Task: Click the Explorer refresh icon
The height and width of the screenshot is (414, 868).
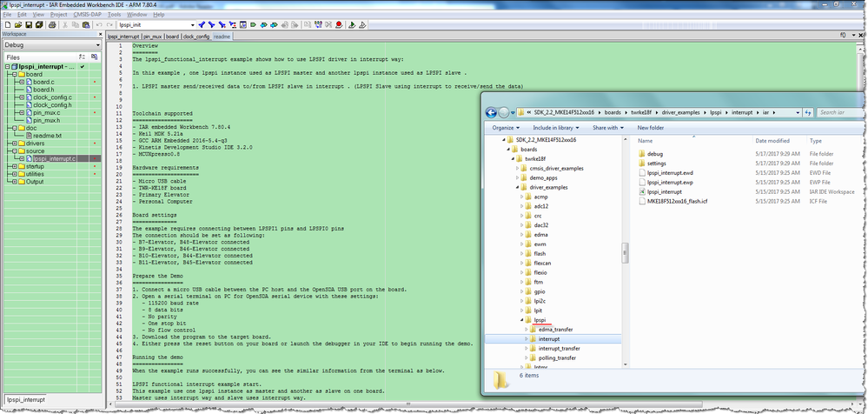Action: [808, 112]
